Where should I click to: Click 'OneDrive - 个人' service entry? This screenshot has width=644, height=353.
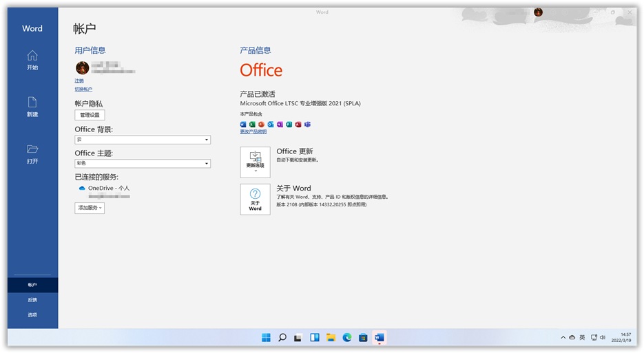[x=109, y=188]
